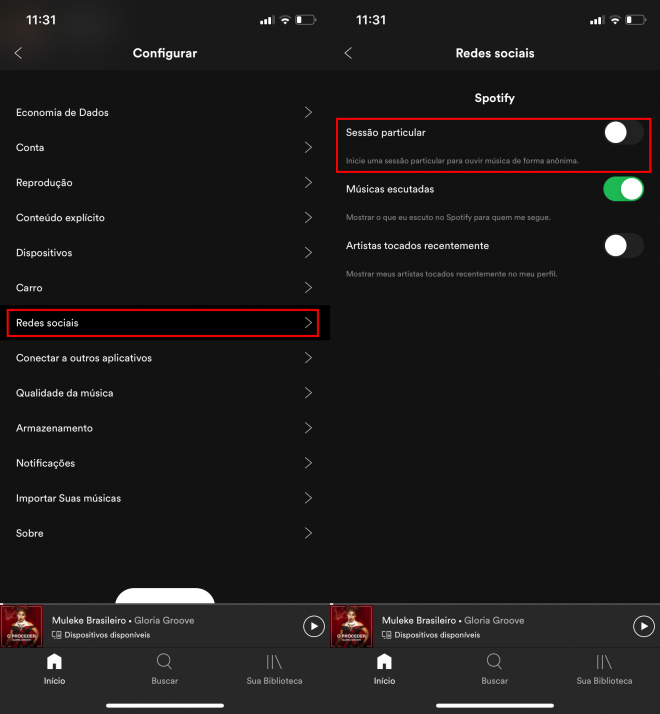Enable Artistas tocados recentemente toggle
This screenshot has width=660, height=714.
(624, 245)
